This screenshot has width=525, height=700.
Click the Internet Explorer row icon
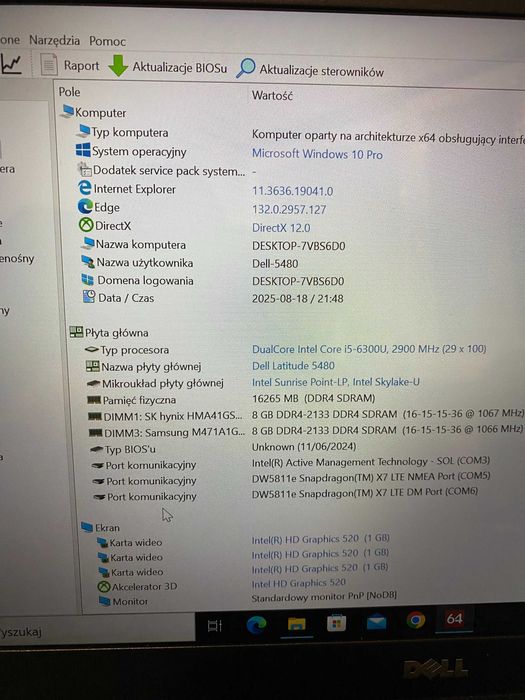coord(85,188)
